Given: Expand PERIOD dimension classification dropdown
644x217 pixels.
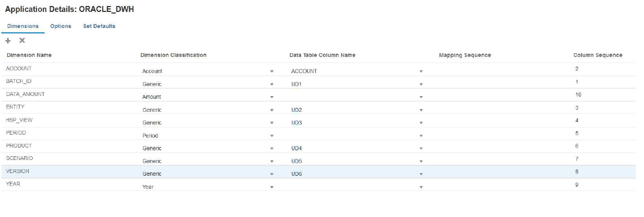Looking at the screenshot, I should tap(271, 136).
